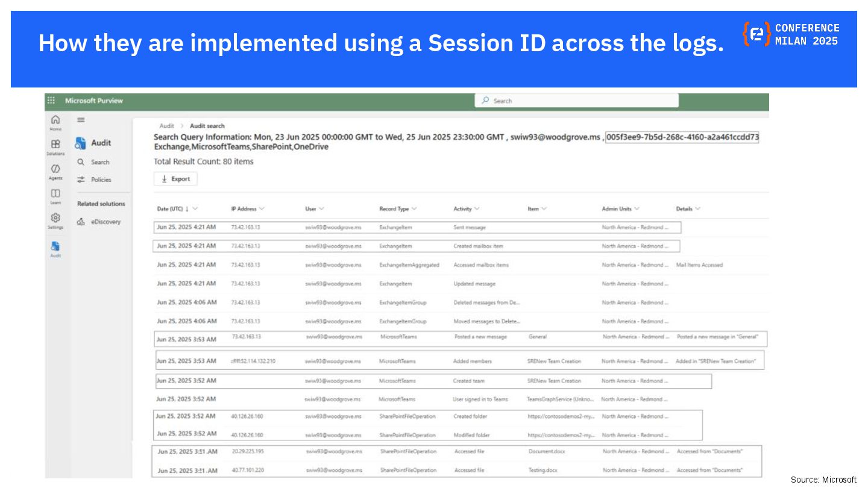Sort by Date (UTC) column
This screenshot has height=488, width=868.
coord(177,209)
